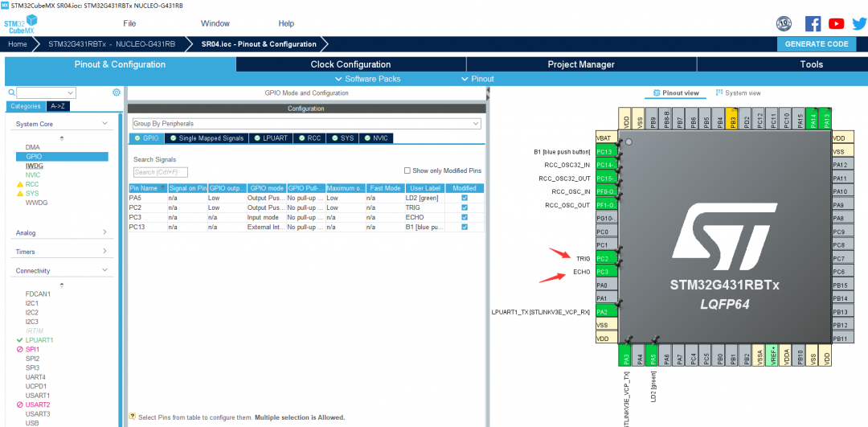Toggle Modified checkbox for PC3 row
The width and height of the screenshot is (868, 427).
coord(465,217)
